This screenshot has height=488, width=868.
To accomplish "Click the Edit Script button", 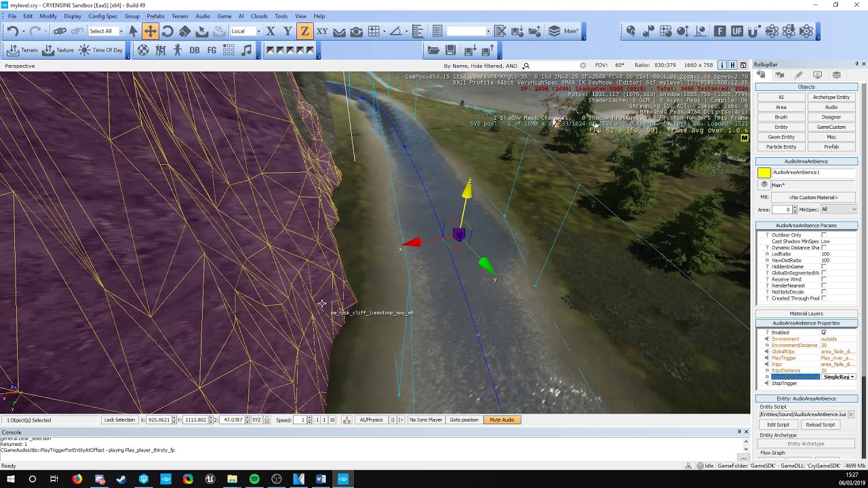I will click(x=778, y=425).
